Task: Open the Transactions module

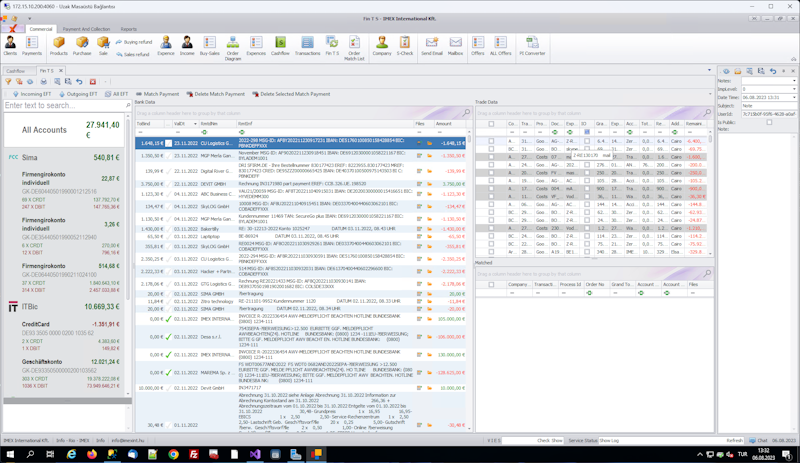Action: (307, 45)
